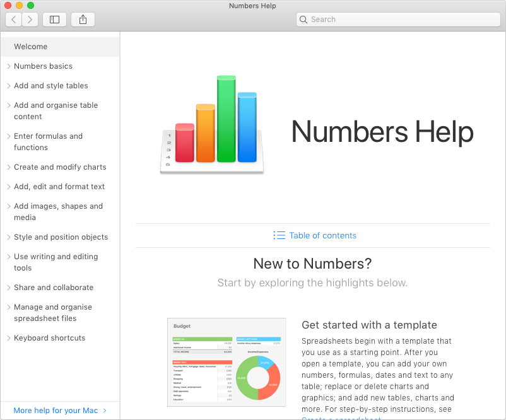This screenshot has width=506, height=420.
Task: Open the Share button in toolbar
Action: pyautogui.click(x=83, y=20)
